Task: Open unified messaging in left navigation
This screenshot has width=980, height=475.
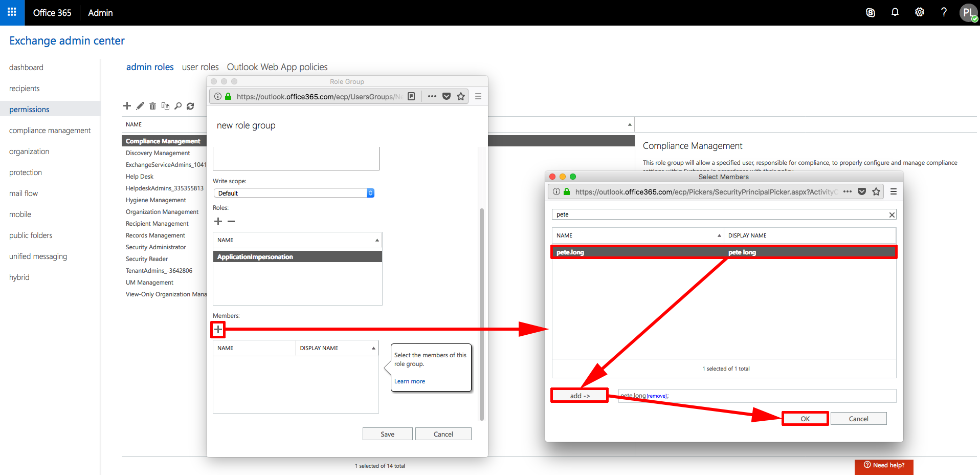Action: click(x=38, y=256)
